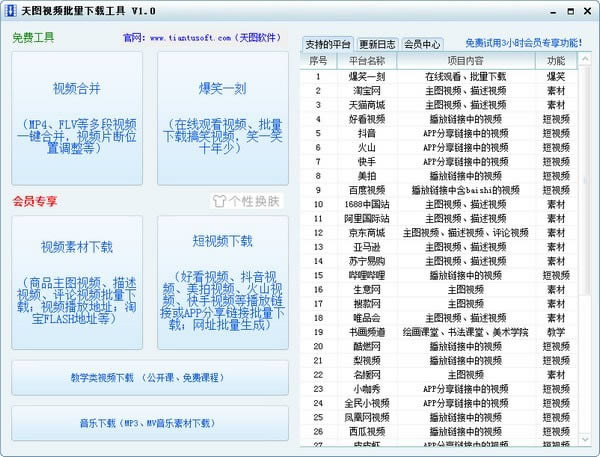Click 播放链接中含baishi的视频 cell

pos(465,190)
